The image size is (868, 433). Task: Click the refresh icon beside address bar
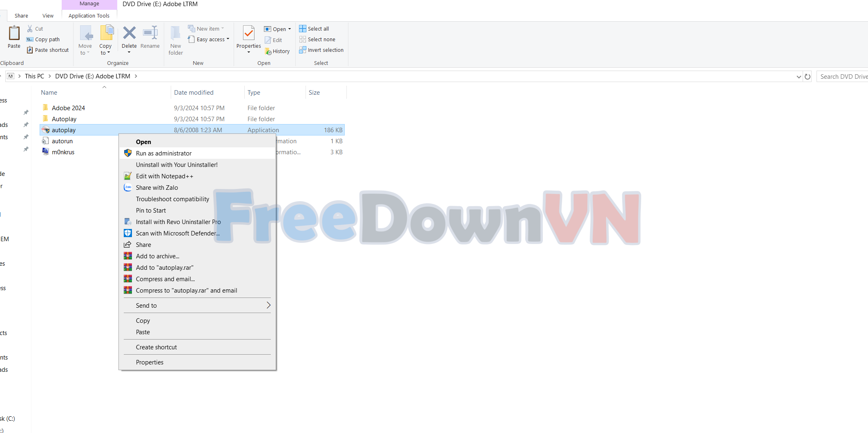click(807, 76)
